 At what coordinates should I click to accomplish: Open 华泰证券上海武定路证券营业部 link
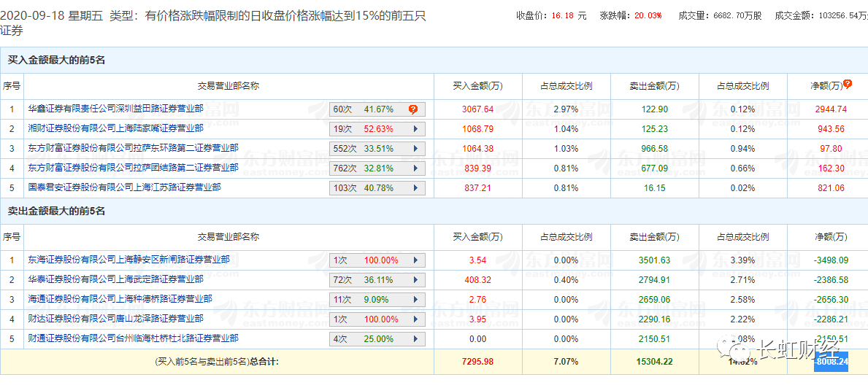click(115, 279)
